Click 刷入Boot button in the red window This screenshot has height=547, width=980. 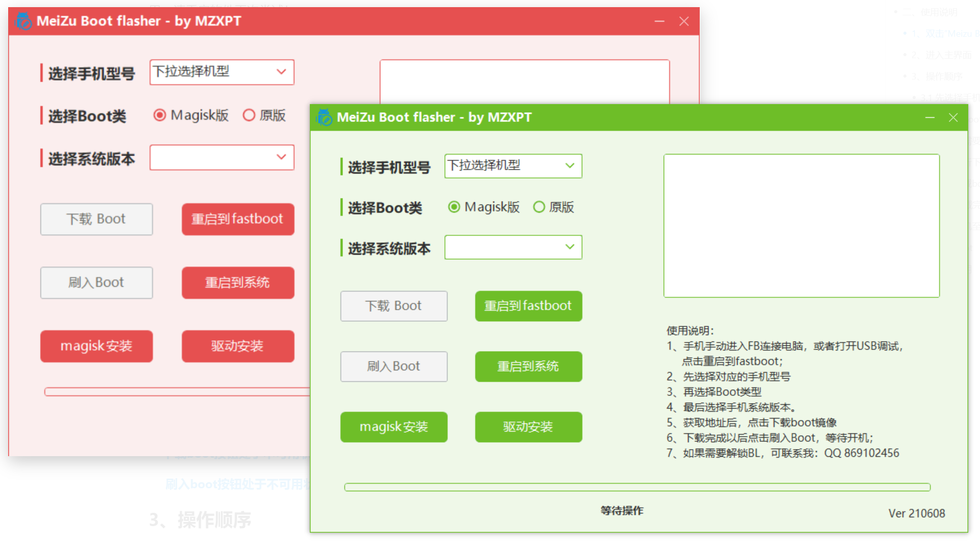(96, 283)
